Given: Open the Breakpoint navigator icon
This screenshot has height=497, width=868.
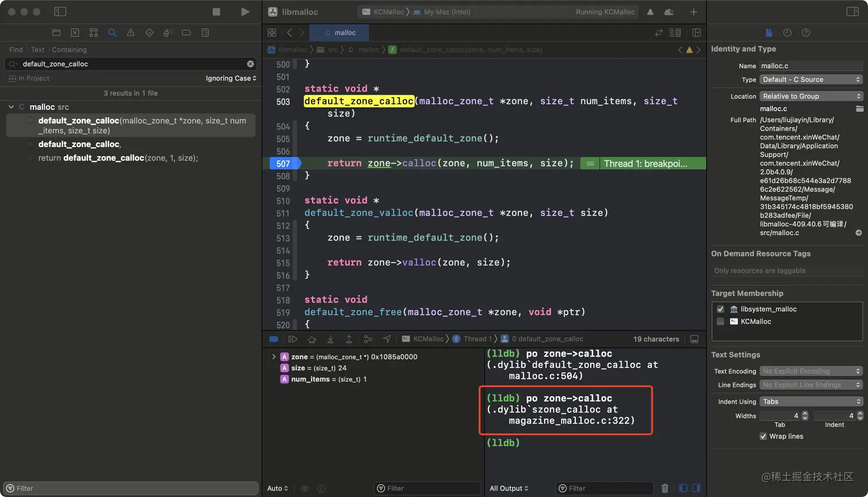Looking at the screenshot, I should tap(187, 33).
